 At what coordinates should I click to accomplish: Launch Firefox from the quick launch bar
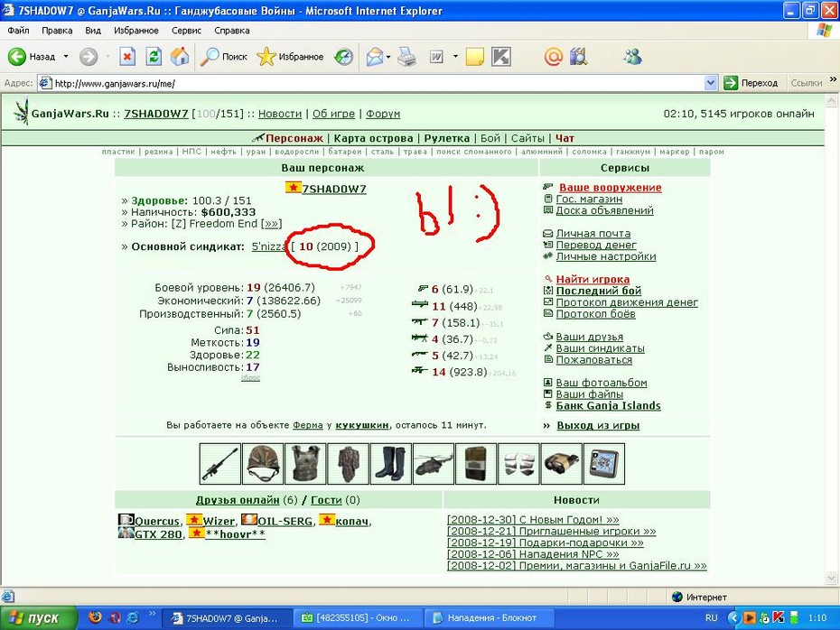click(96, 617)
